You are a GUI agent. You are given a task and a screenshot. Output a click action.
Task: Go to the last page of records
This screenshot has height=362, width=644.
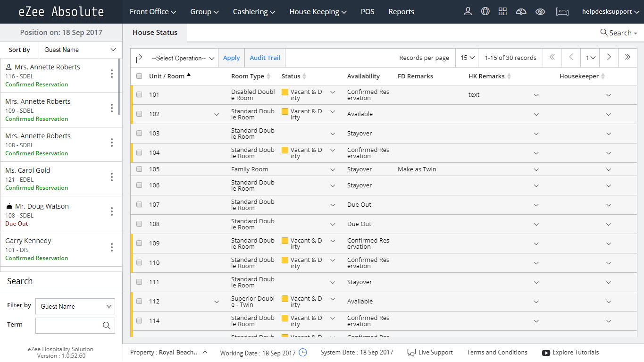point(627,58)
